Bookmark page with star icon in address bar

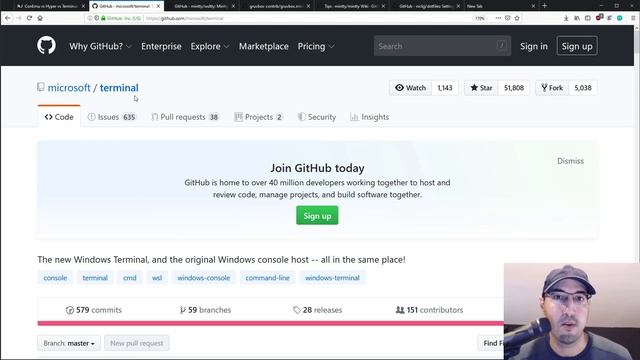pos(517,18)
